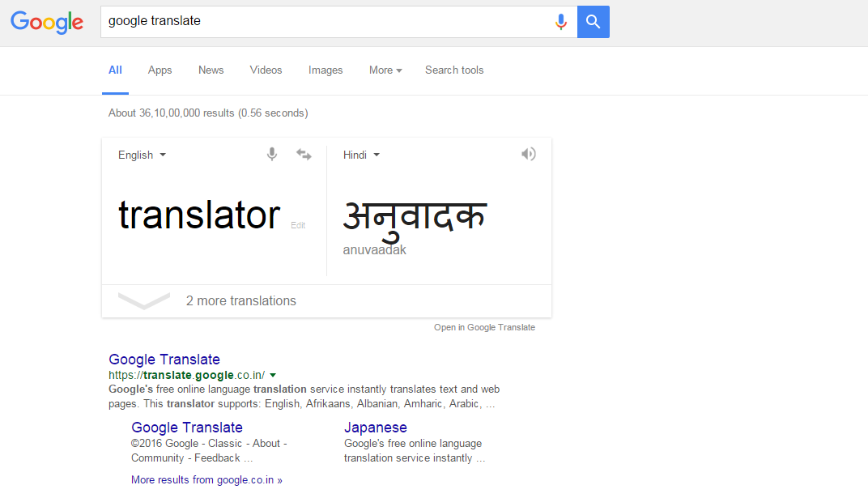Open More results from google.co.in

pyautogui.click(x=206, y=479)
